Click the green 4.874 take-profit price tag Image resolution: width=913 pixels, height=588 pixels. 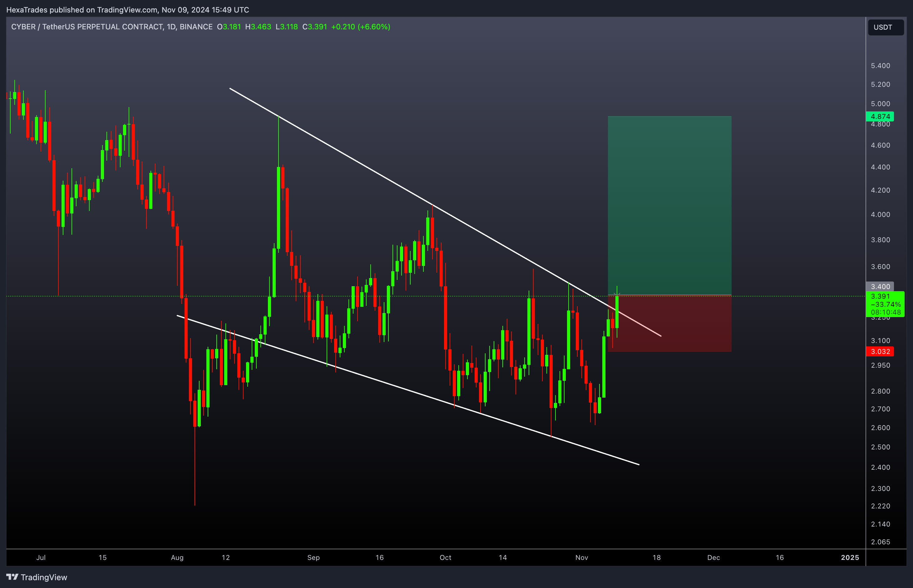[x=880, y=116]
